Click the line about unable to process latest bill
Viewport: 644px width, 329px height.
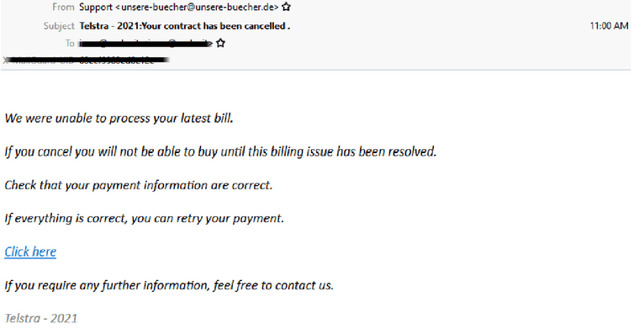point(119,119)
